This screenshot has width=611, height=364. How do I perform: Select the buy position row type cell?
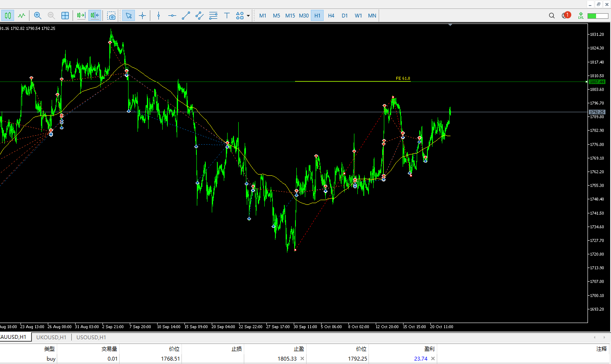coord(51,359)
